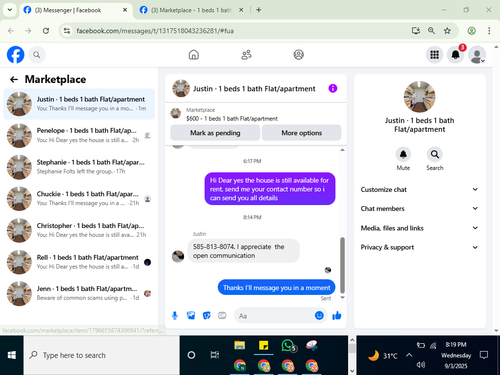The width and height of the screenshot is (500, 375).
Task: Click the site information icon in address bar
Action: [67, 31]
